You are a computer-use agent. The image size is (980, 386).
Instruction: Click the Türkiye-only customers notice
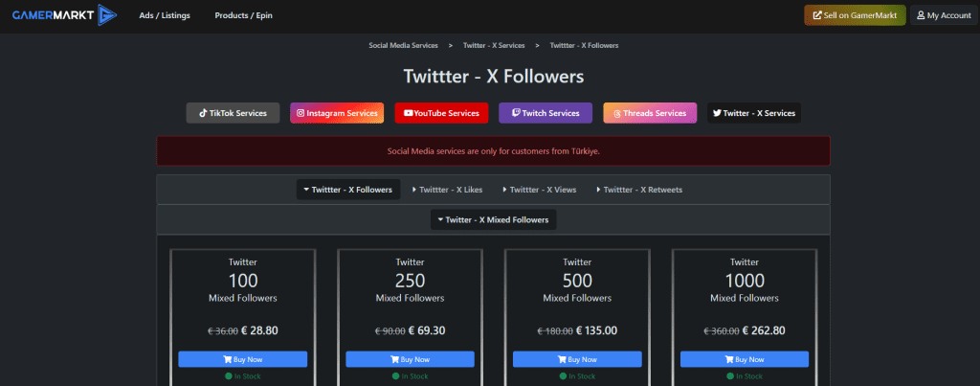[x=493, y=151]
